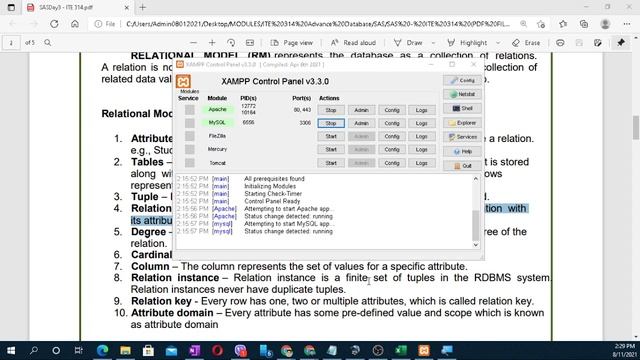Image resolution: width=640 pixels, height=360 pixels.
Task: Click the XAMPP orange logo icon
Action: 183,81
